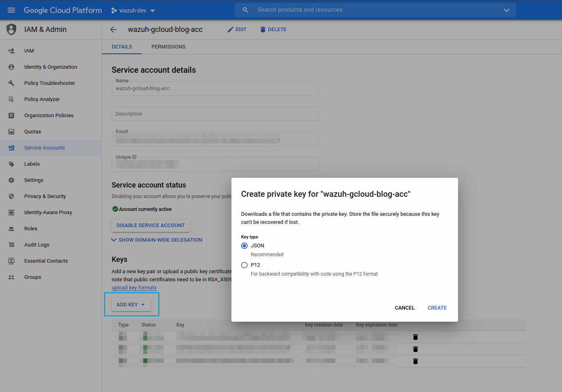Select the JSON key type radio button
This screenshot has height=392, width=562.
[x=244, y=246]
